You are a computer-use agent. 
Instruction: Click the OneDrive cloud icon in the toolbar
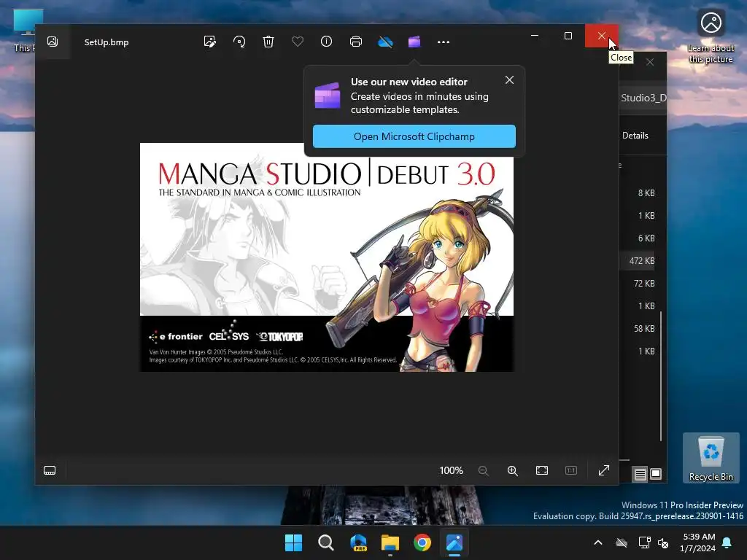(x=385, y=42)
